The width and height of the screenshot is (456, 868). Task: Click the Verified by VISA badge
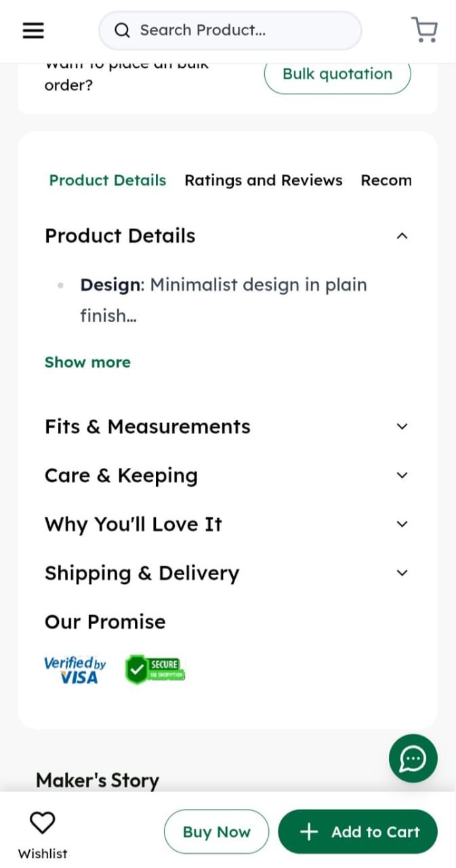click(x=75, y=670)
